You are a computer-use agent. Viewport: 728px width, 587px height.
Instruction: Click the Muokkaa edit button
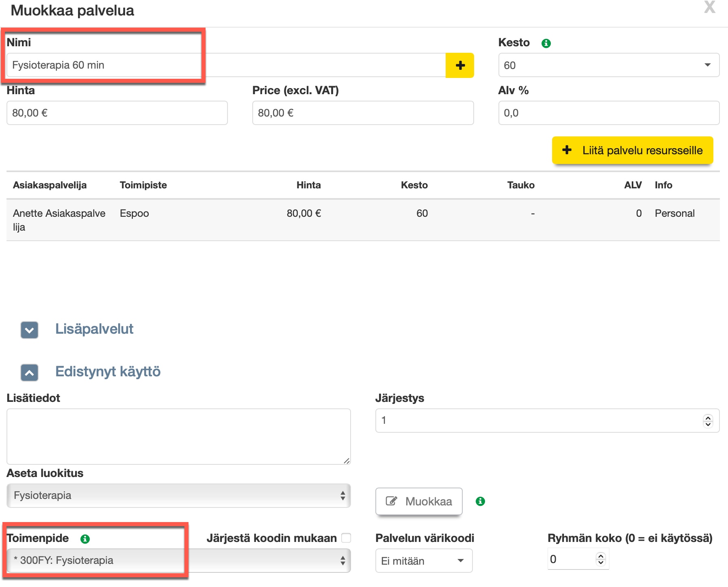pos(419,501)
